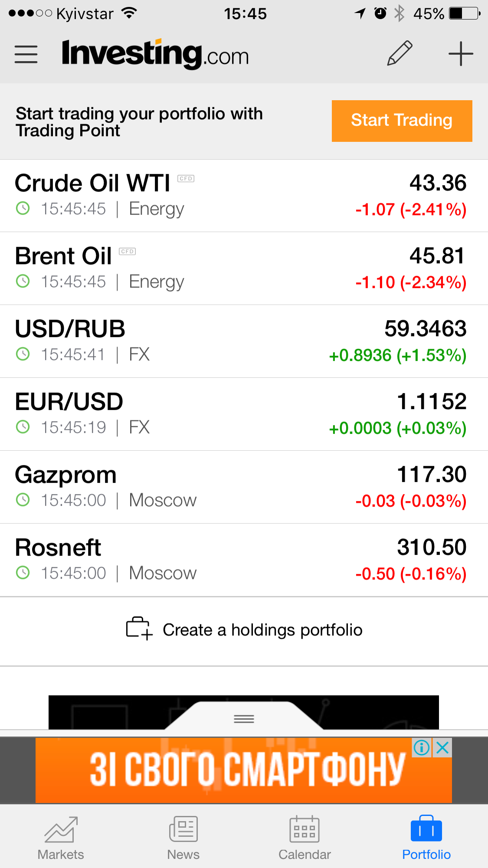
Task: Open the hamburger side menu
Action: [26, 54]
